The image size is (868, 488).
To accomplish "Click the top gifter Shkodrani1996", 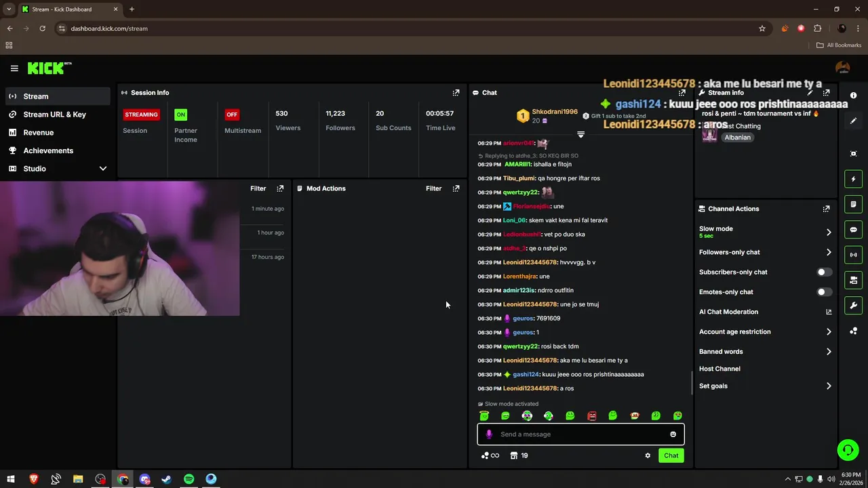I will 555,112.
